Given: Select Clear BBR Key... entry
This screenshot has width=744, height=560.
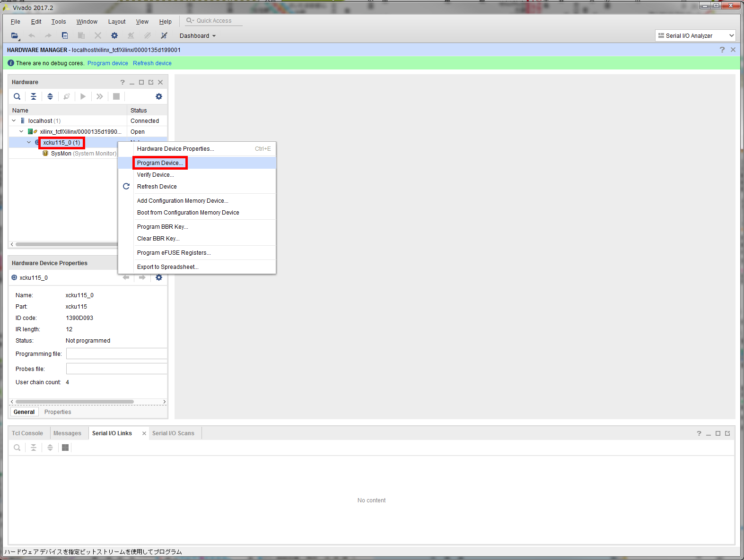Looking at the screenshot, I should [x=197, y=239].
